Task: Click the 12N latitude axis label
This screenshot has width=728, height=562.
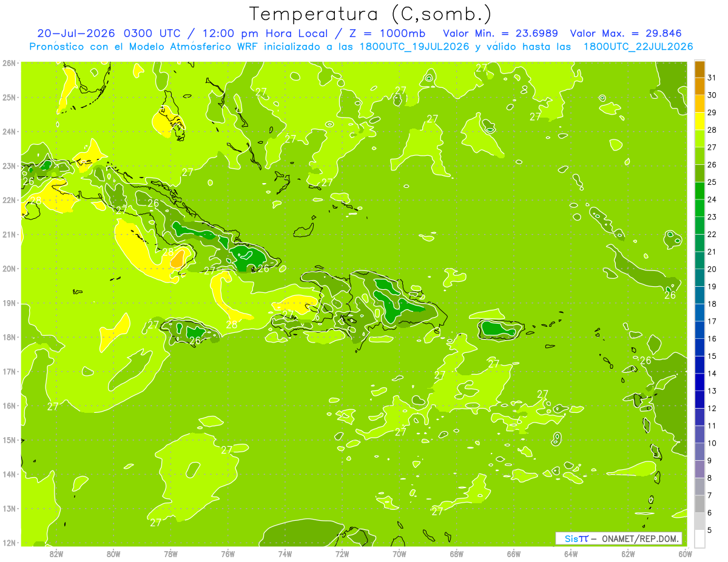Action: (x=8, y=543)
